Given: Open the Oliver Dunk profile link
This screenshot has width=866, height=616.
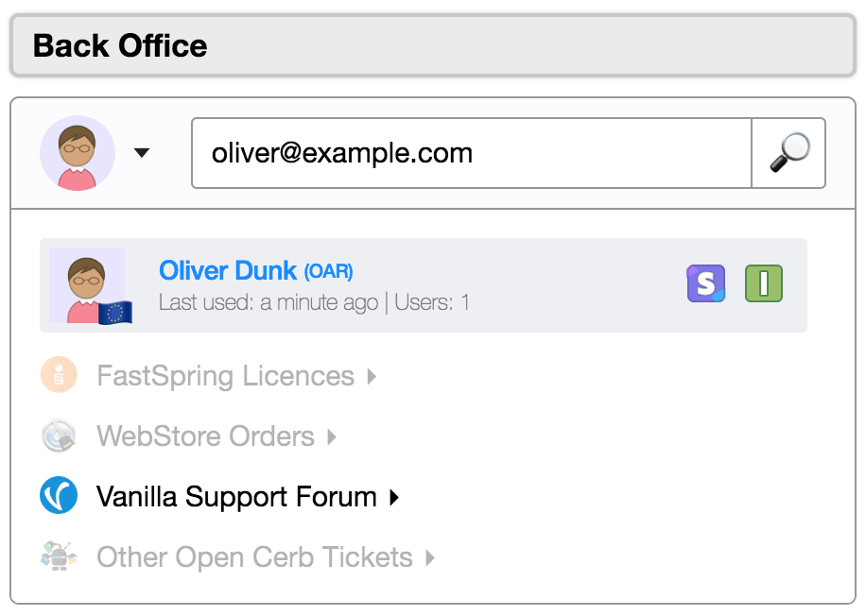Looking at the screenshot, I should [x=227, y=270].
